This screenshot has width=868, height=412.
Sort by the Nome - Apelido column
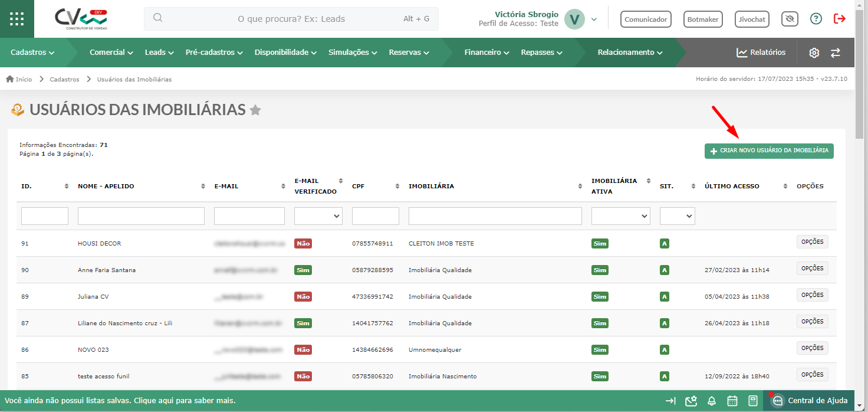(x=202, y=187)
